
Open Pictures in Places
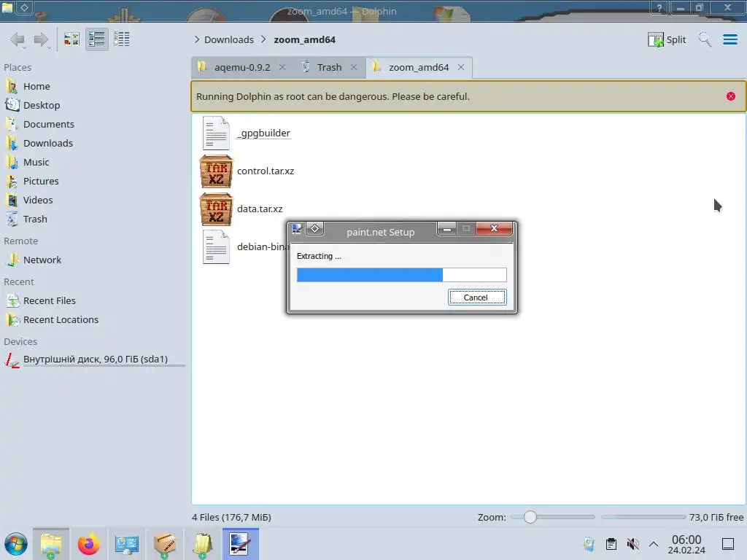[41, 182]
